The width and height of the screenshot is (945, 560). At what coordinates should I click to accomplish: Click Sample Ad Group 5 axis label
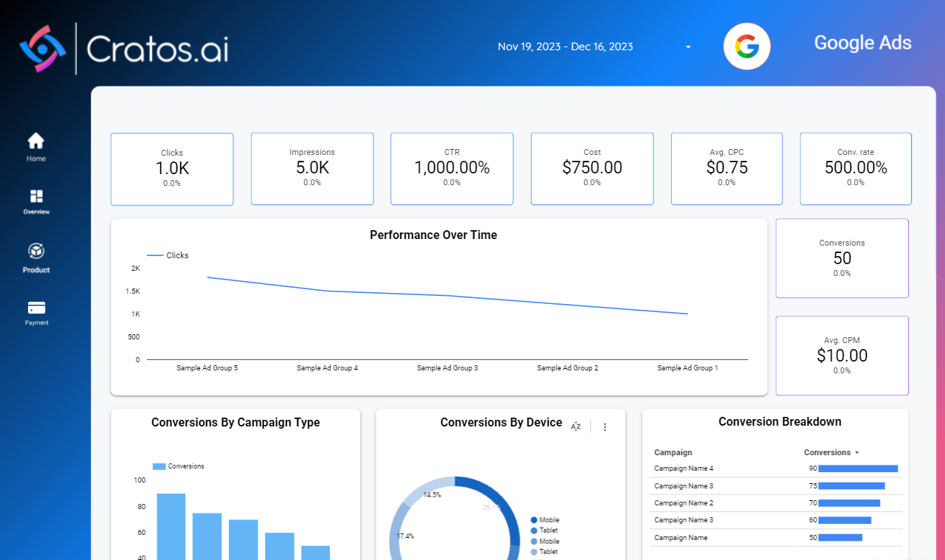click(207, 367)
